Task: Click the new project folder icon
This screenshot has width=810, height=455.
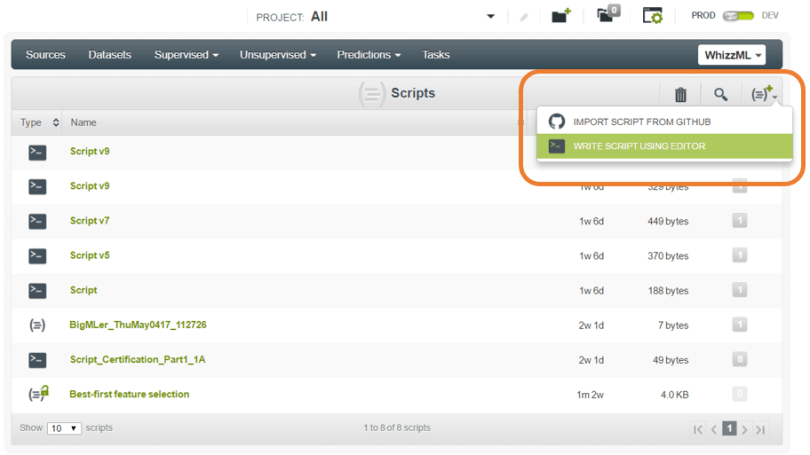Action: click(x=561, y=16)
